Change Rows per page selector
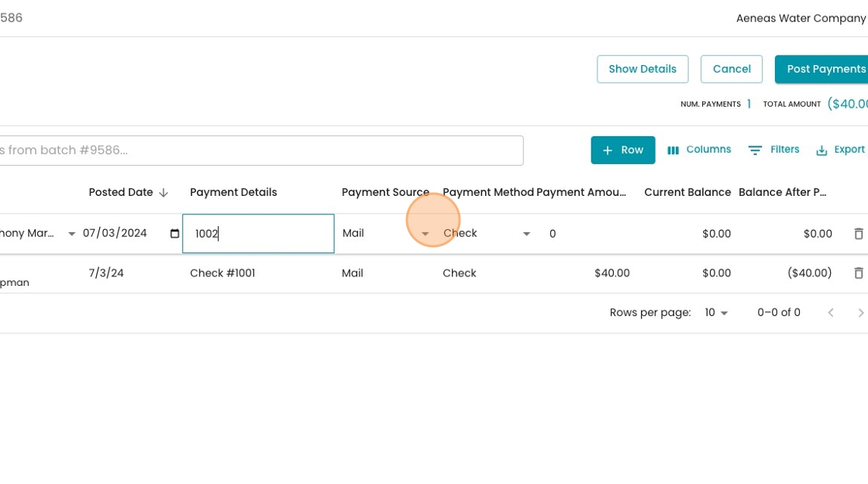The width and height of the screenshot is (868, 484). 716,313
